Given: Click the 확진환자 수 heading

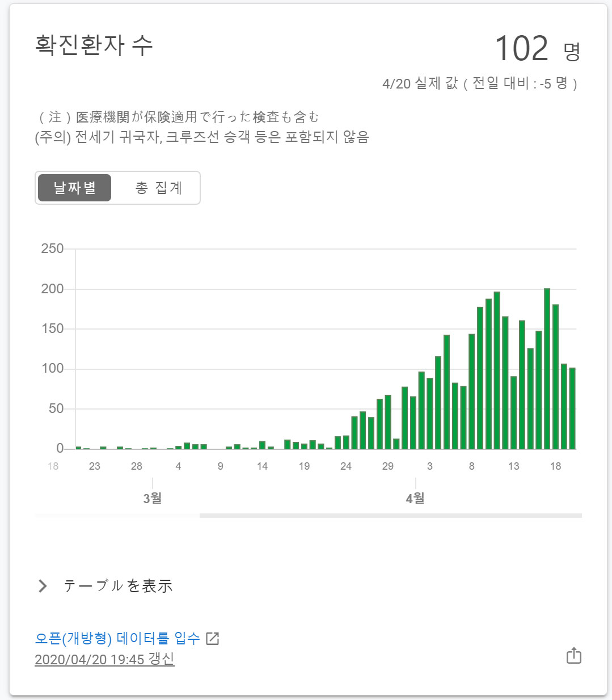Looking at the screenshot, I should (x=94, y=45).
